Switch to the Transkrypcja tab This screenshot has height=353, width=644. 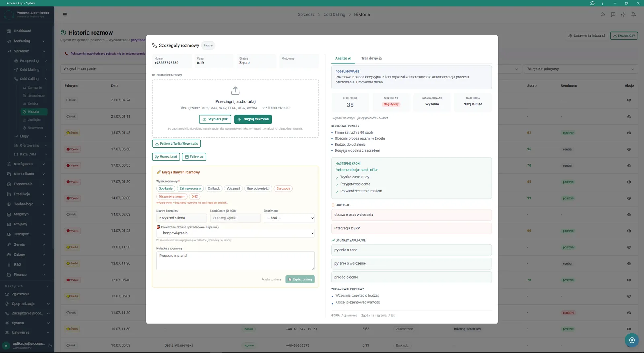tap(371, 58)
